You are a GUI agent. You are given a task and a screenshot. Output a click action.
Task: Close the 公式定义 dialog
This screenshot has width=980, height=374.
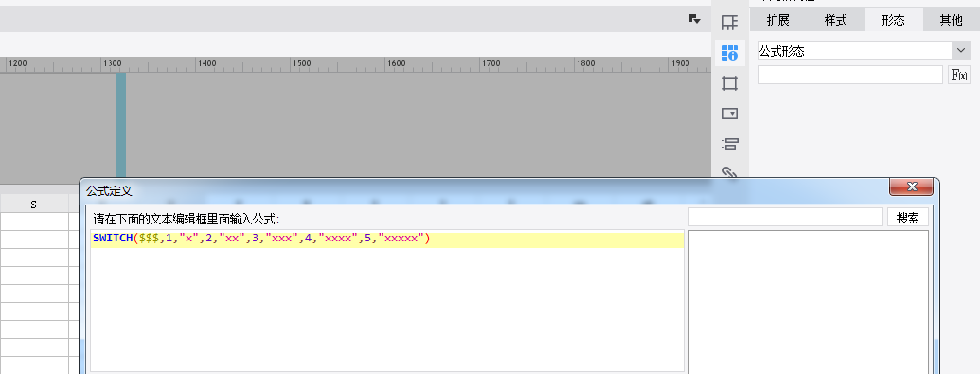(x=911, y=187)
